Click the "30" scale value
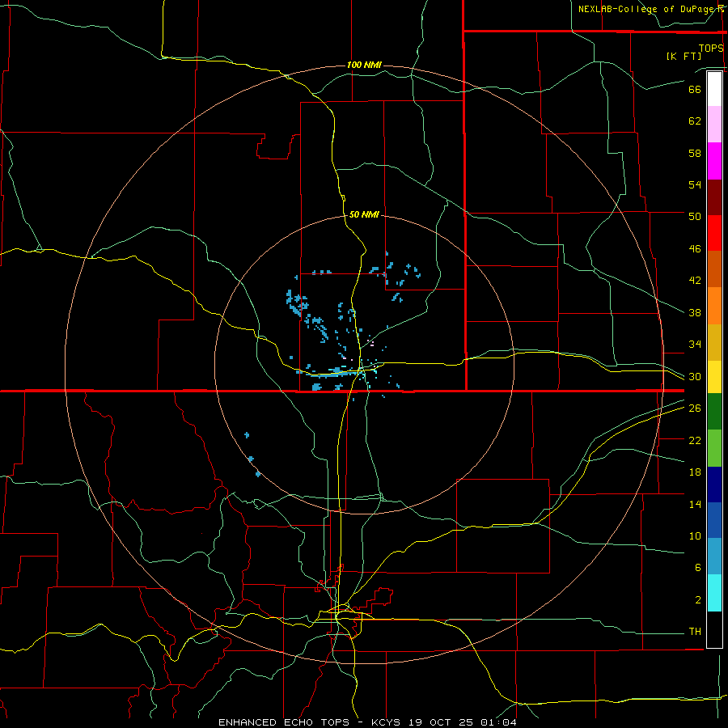Viewport: 728px width, 728px height. (x=695, y=376)
